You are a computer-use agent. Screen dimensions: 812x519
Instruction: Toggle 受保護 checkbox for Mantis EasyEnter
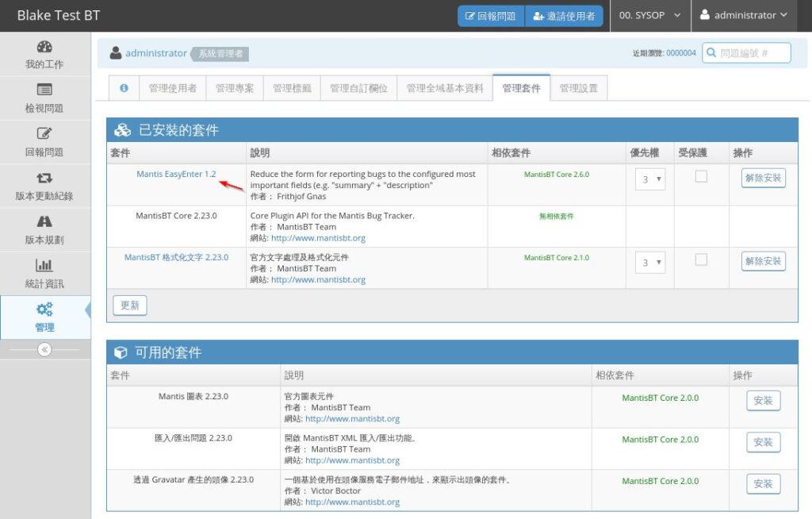pyautogui.click(x=701, y=177)
